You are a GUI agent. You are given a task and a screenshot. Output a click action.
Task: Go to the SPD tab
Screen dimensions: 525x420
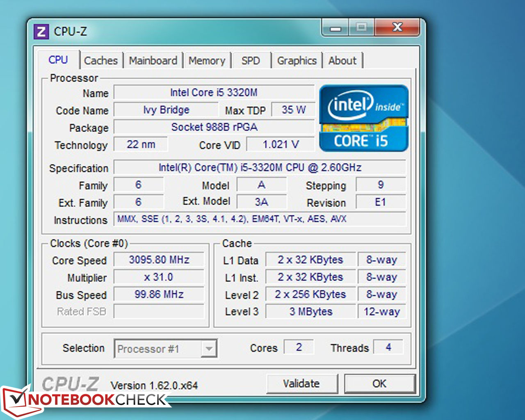pos(251,61)
